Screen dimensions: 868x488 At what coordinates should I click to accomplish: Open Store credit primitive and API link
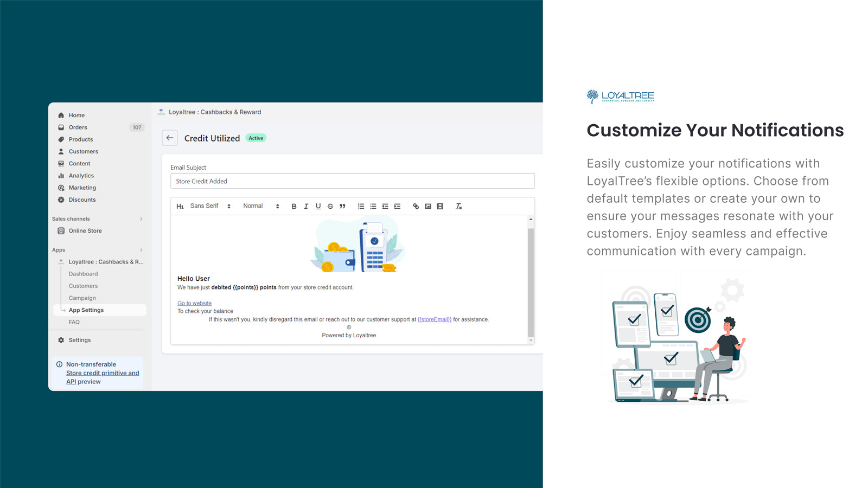[x=103, y=377]
